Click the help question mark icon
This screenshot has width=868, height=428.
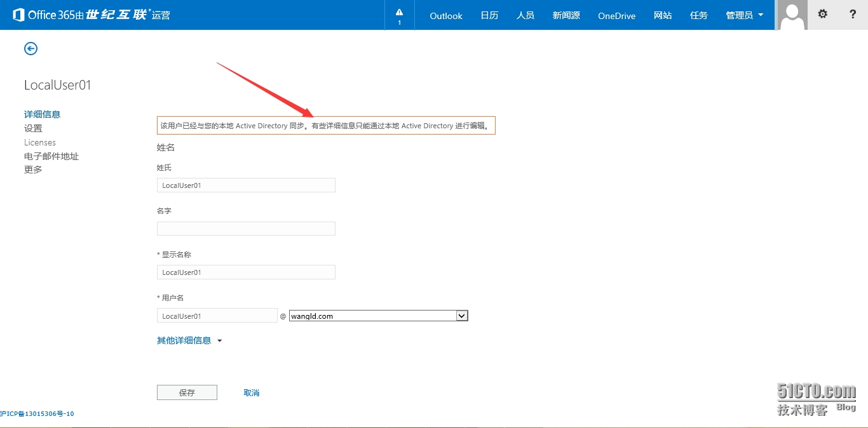click(853, 14)
